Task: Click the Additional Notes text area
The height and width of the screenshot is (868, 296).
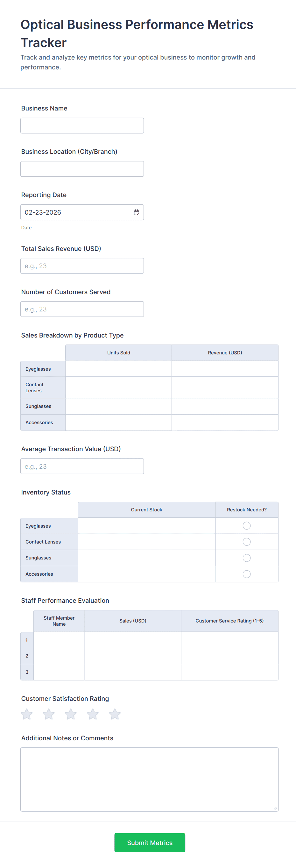Action: [149, 779]
